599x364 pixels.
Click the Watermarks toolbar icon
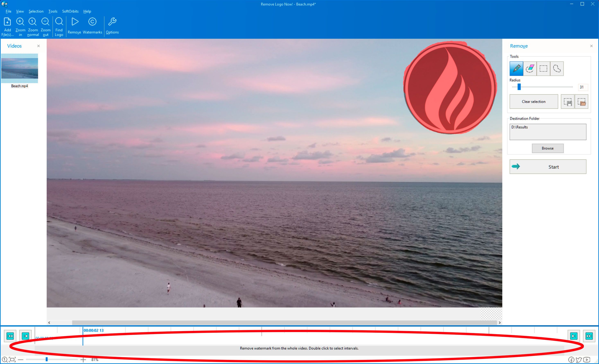coord(93,26)
